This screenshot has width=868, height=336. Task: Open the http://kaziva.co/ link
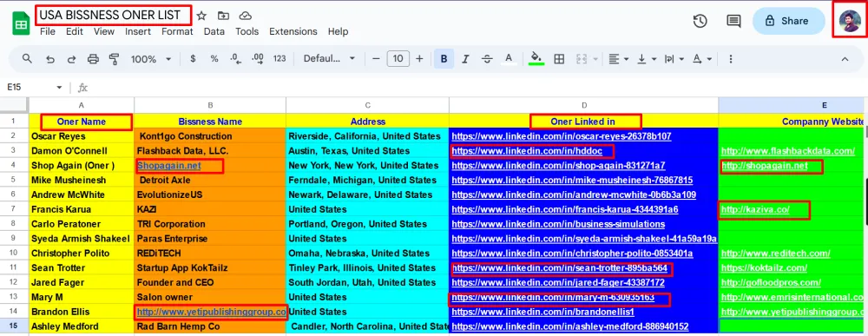755,209
